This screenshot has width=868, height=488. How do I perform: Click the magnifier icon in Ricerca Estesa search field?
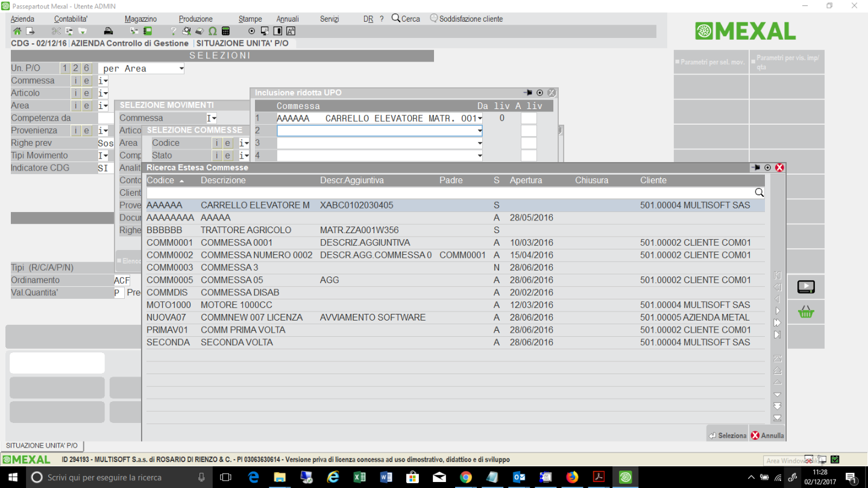759,193
